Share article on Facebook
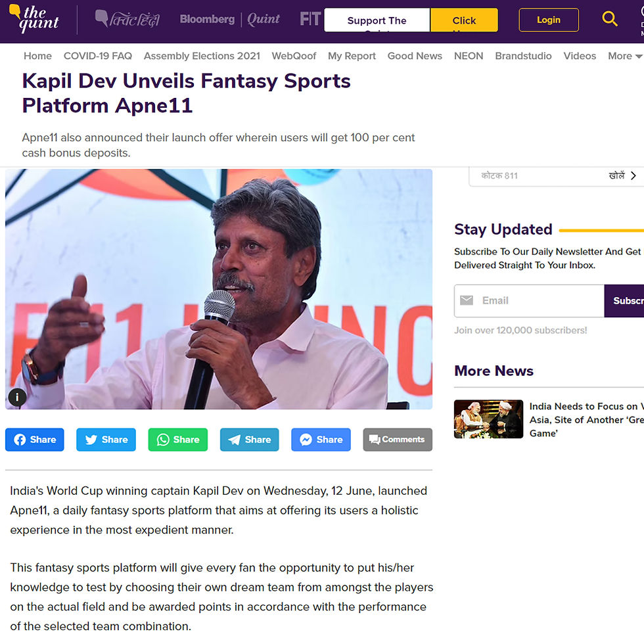The image size is (644, 644). pyautogui.click(x=34, y=440)
